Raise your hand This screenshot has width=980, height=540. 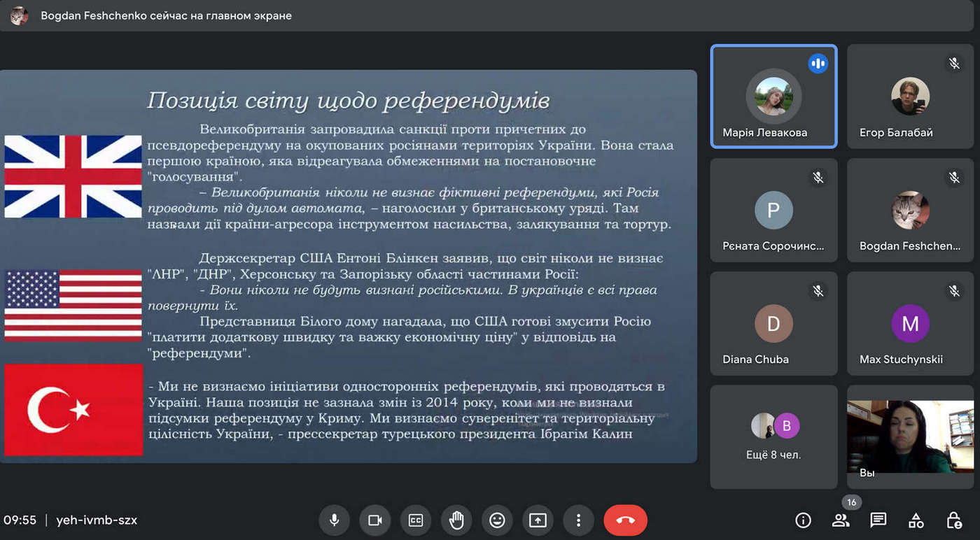click(456, 520)
